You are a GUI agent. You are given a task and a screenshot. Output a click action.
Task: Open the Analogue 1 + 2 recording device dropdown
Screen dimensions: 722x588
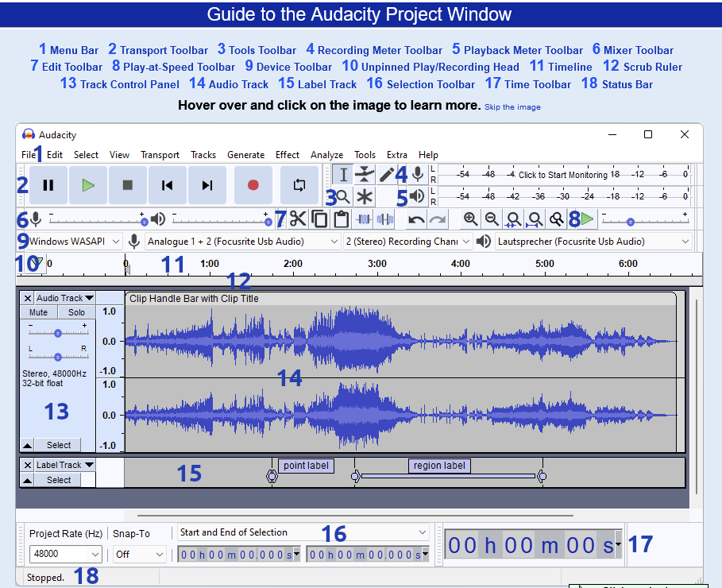[x=243, y=242]
